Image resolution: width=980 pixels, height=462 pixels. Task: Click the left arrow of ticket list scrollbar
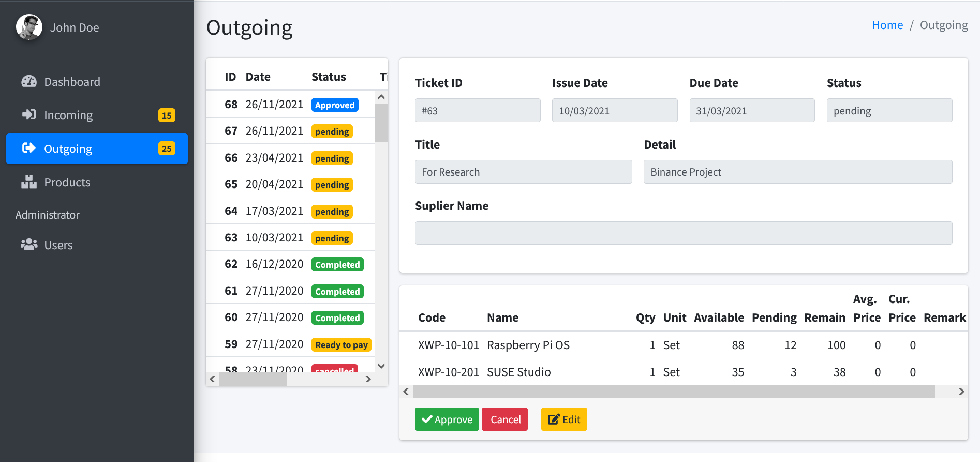[212, 379]
